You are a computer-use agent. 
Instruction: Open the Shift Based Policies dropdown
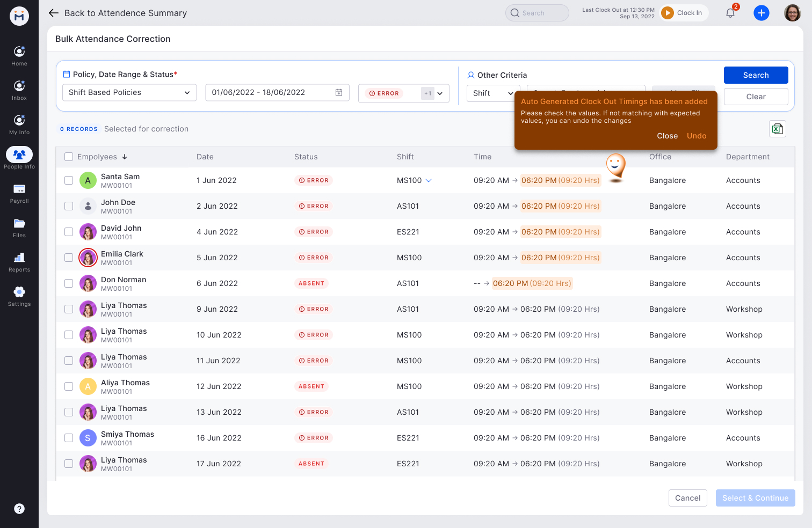click(x=129, y=92)
